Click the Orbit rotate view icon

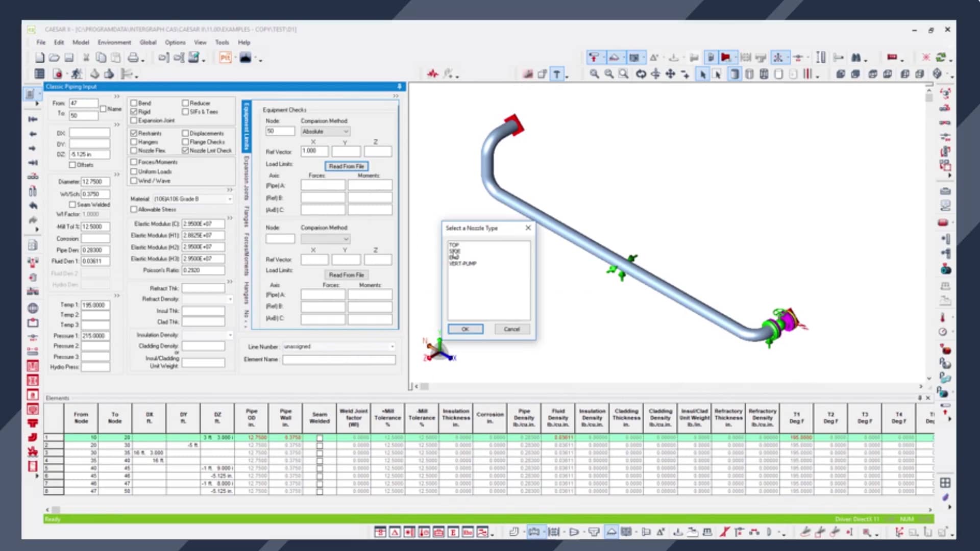642,74
